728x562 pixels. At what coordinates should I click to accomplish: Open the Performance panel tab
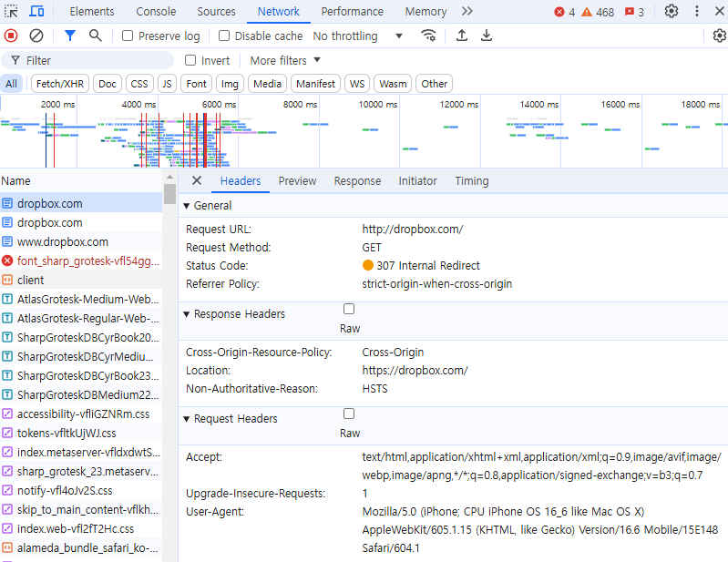353,11
